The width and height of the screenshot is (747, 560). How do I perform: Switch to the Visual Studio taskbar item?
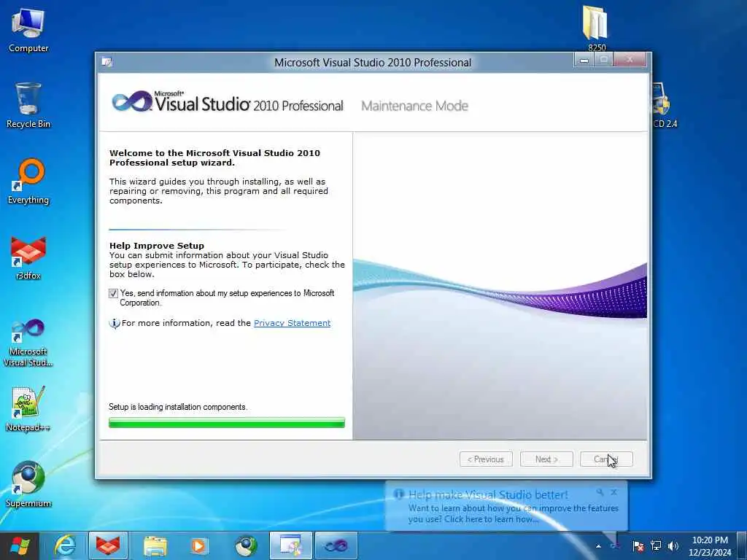tap(336, 545)
